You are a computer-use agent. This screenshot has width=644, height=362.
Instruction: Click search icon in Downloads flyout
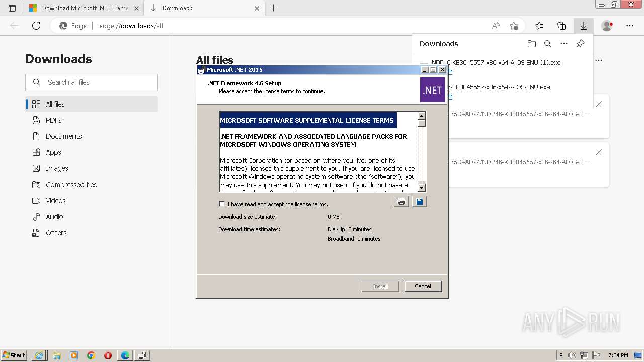(548, 44)
